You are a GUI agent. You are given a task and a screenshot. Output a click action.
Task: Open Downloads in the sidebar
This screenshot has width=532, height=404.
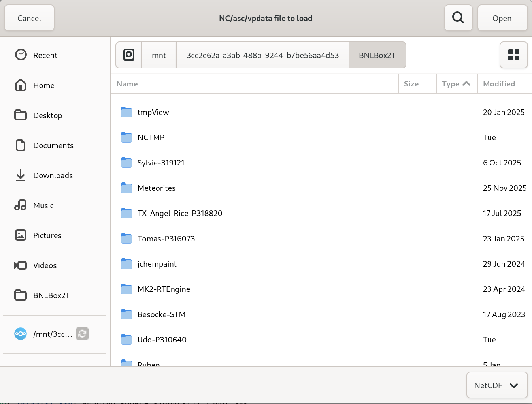click(53, 175)
